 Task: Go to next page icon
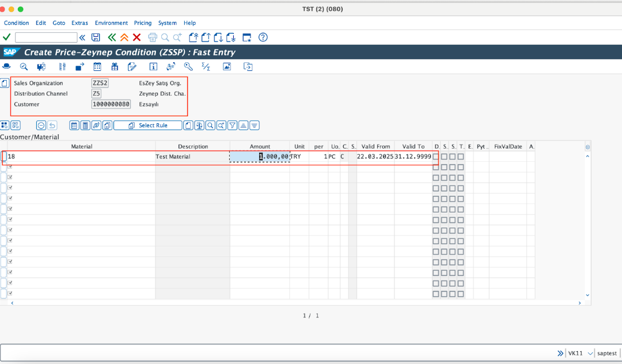click(x=218, y=37)
